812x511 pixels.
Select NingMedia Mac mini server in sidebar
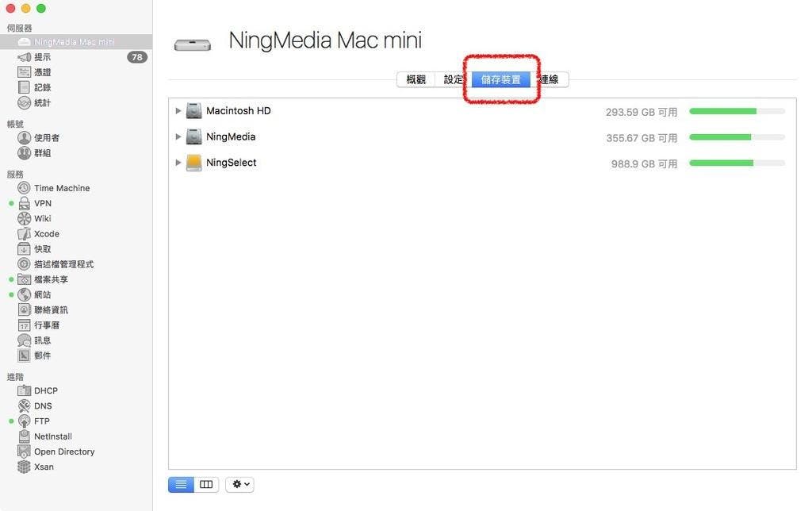click(76, 42)
